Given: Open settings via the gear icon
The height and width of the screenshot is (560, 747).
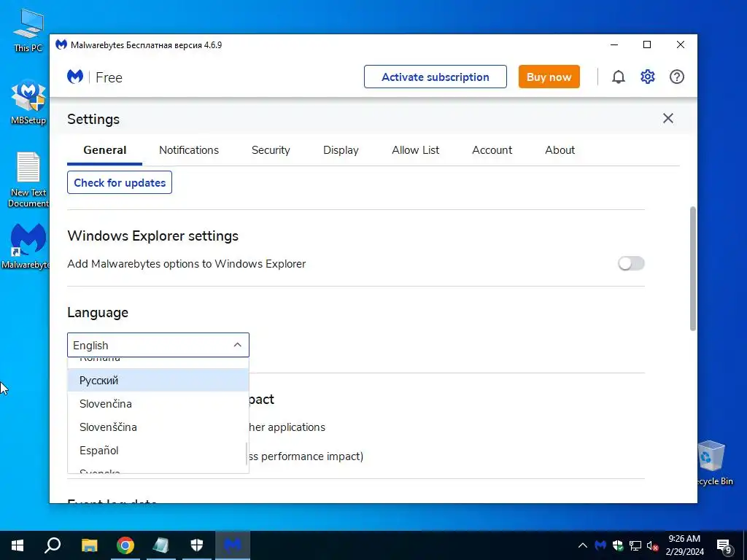Looking at the screenshot, I should (648, 77).
